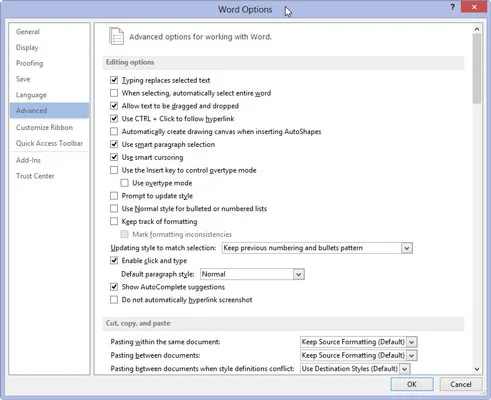Click the vertical scrollbar thumb
Viewport: 491px width, 400px height.
pos(477,68)
